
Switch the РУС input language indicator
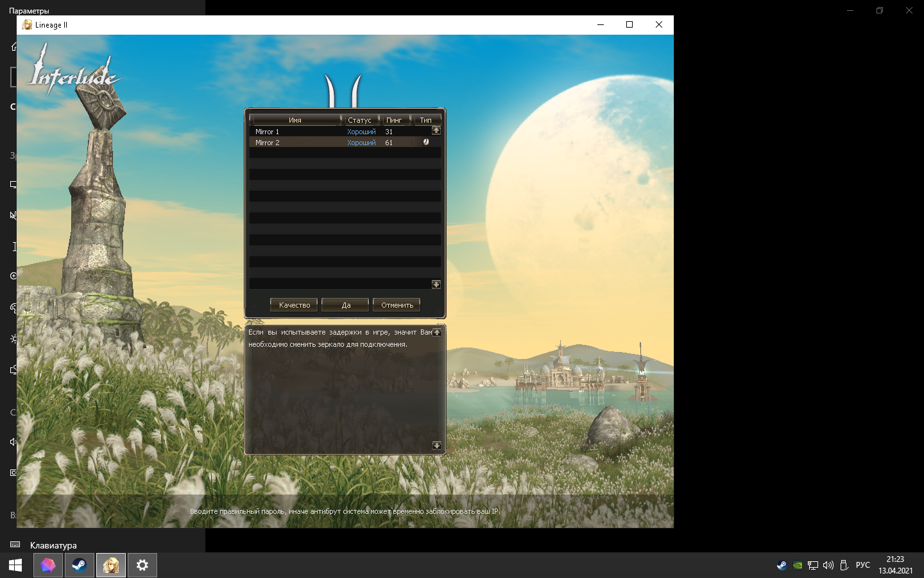[x=863, y=565]
